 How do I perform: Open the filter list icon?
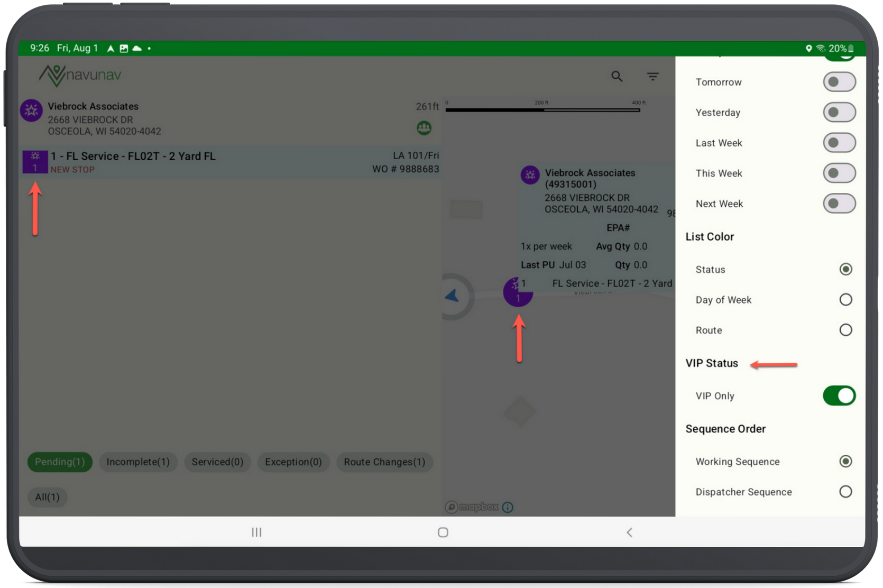653,77
